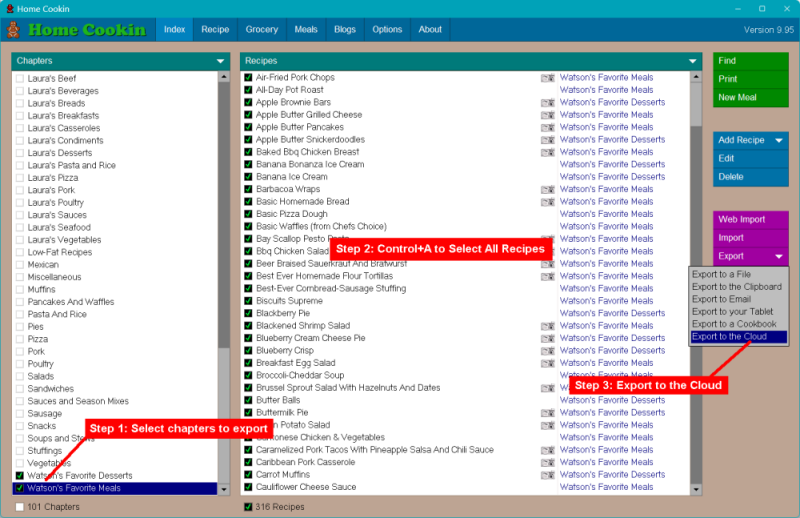
Task: Go to the Grocery tab
Action: point(262,30)
